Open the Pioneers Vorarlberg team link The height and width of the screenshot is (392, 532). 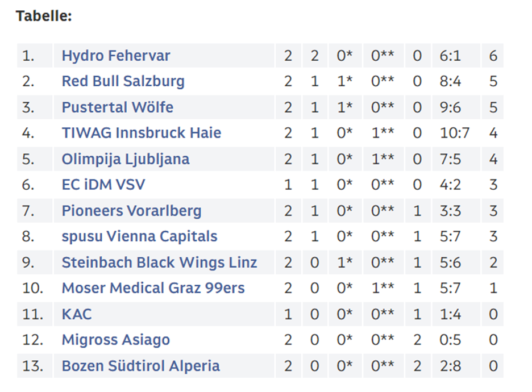(132, 211)
